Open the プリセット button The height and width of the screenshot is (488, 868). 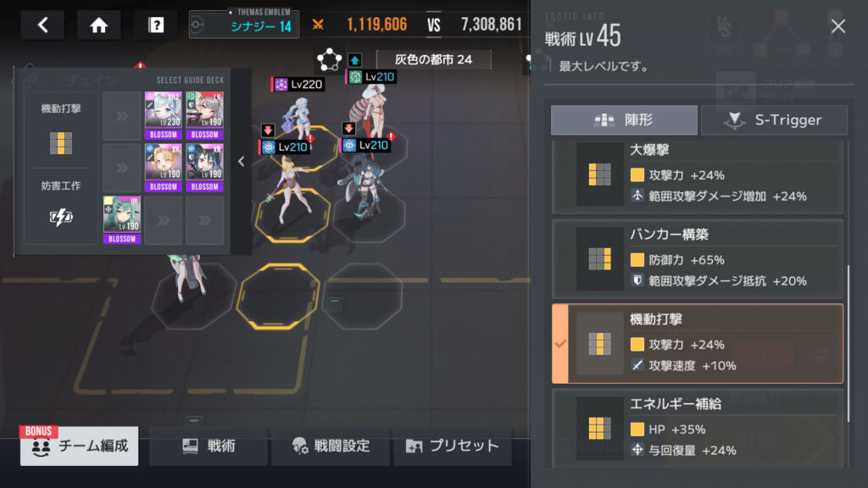(x=453, y=446)
